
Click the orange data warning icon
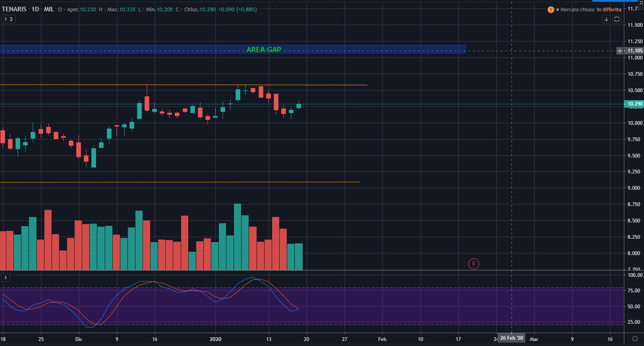tap(551, 10)
